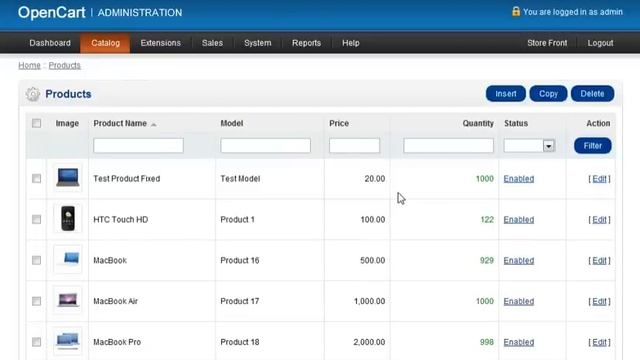Sort by Model column header
The image size is (640, 360).
coord(232,123)
